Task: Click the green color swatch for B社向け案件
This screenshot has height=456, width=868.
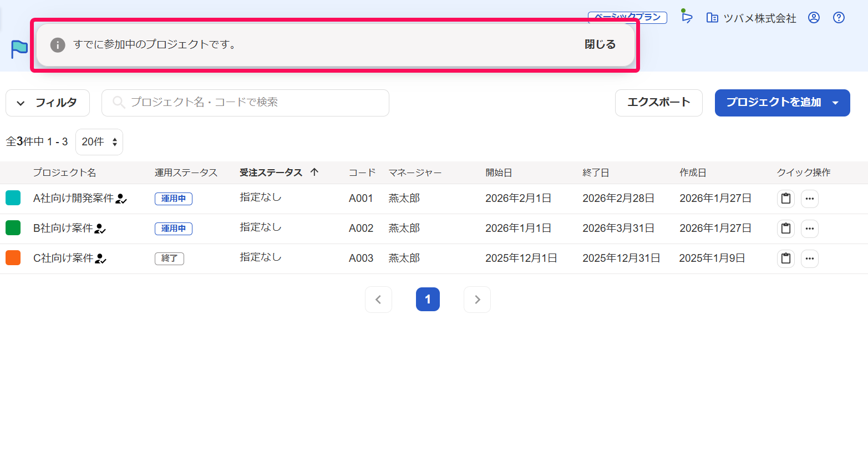Action: 13,227
